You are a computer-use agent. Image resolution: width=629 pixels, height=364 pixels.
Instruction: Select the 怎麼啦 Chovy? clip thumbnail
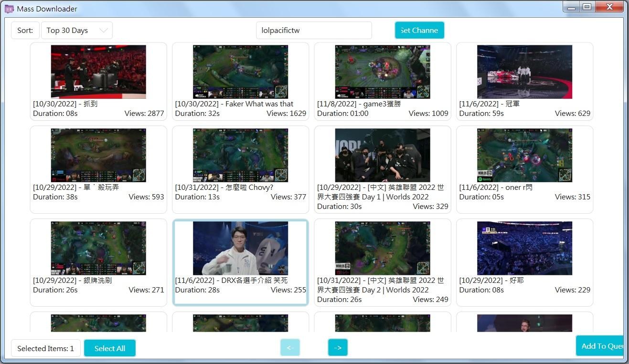[240, 155]
